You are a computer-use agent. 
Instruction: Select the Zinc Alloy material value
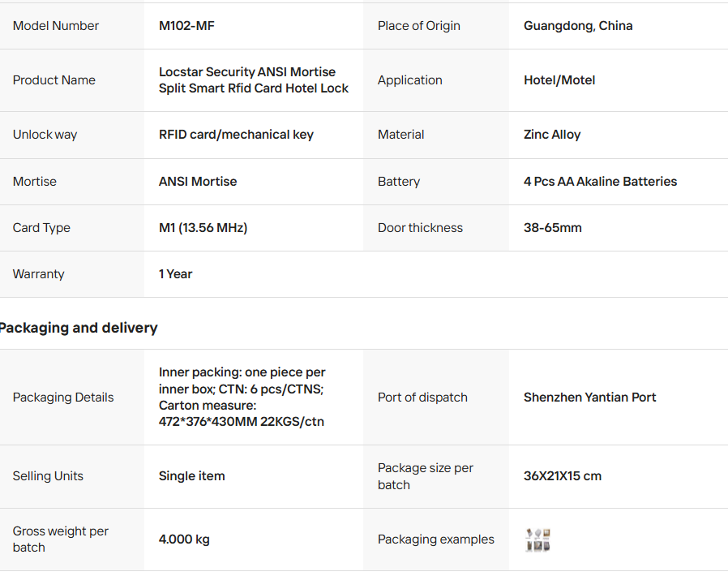click(552, 135)
